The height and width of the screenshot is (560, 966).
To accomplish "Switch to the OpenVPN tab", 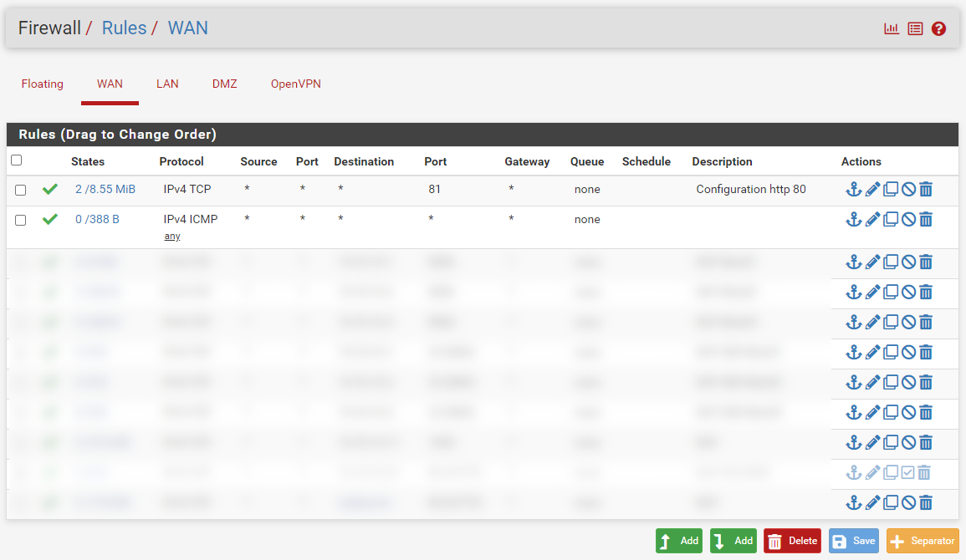I will tap(295, 84).
